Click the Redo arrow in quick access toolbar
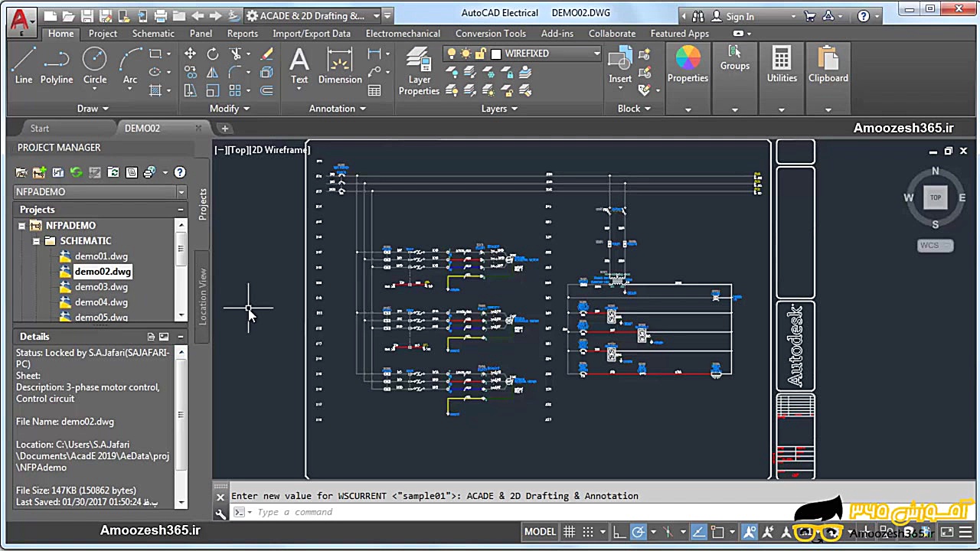The image size is (980, 551). tap(216, 16)
